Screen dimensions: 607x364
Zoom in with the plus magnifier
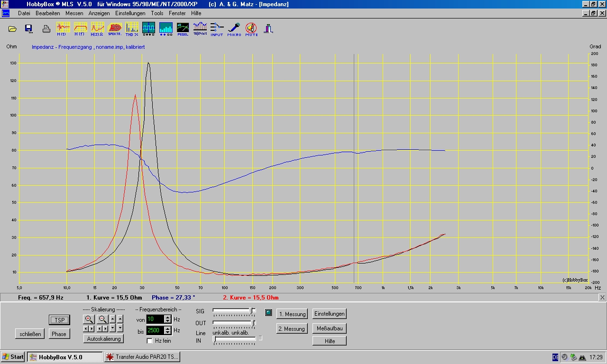89,319
